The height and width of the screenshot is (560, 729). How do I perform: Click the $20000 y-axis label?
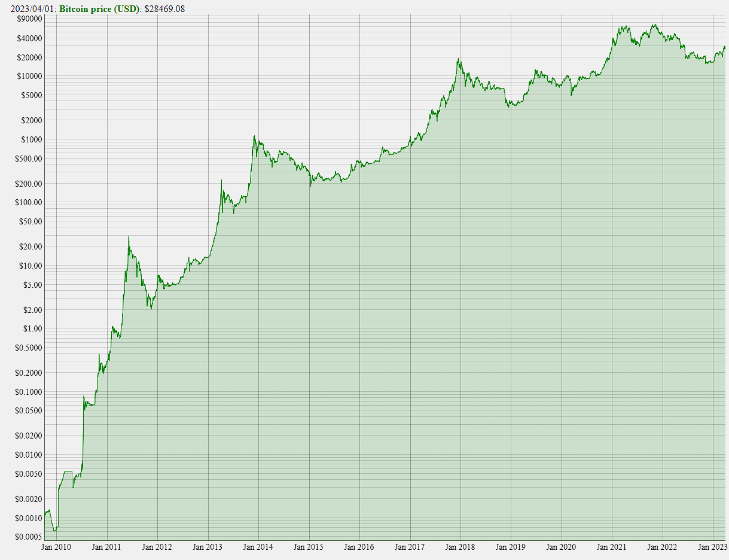(29, 57)
